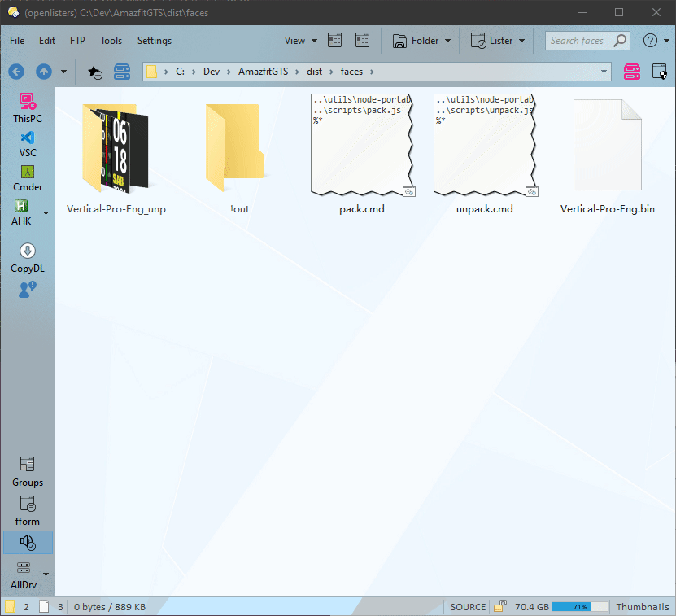
Task: Expand chevron after faces in breadcrumb
Action: 372,72
